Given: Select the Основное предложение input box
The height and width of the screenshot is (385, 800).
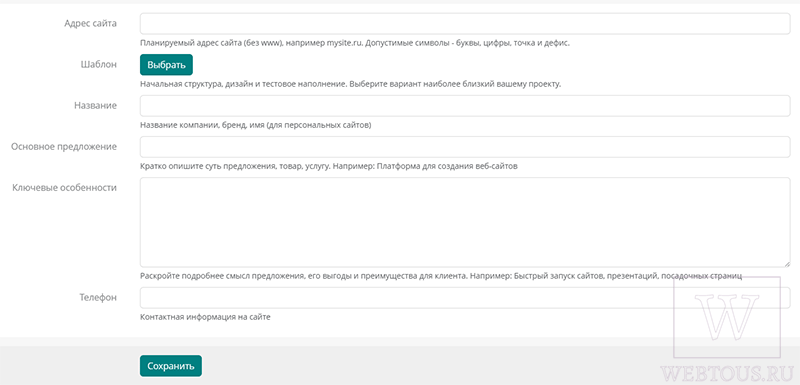Looking at the screenshot, I should [465, 147].
